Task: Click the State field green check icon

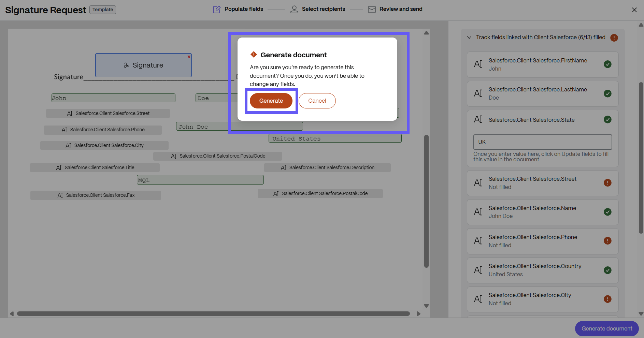Action: tap(607, 119)
